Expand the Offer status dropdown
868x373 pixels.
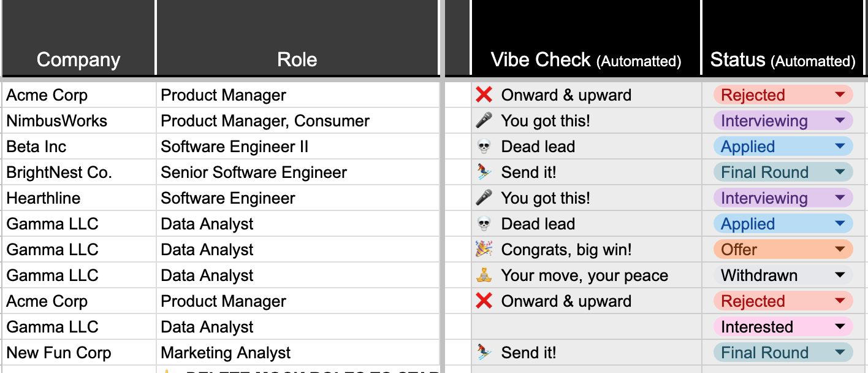(x=840, y=250)
